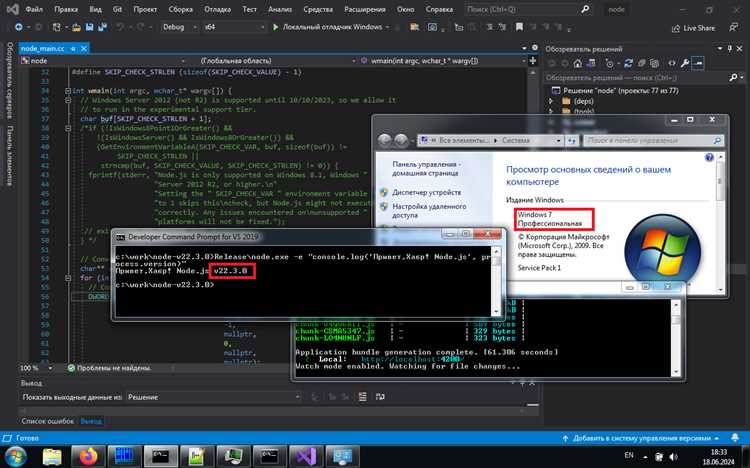Click the Solution Explorer refresh icon
The height and width of the screenshot is (468, 750).
pyautogui.click(x=629, y=63)
